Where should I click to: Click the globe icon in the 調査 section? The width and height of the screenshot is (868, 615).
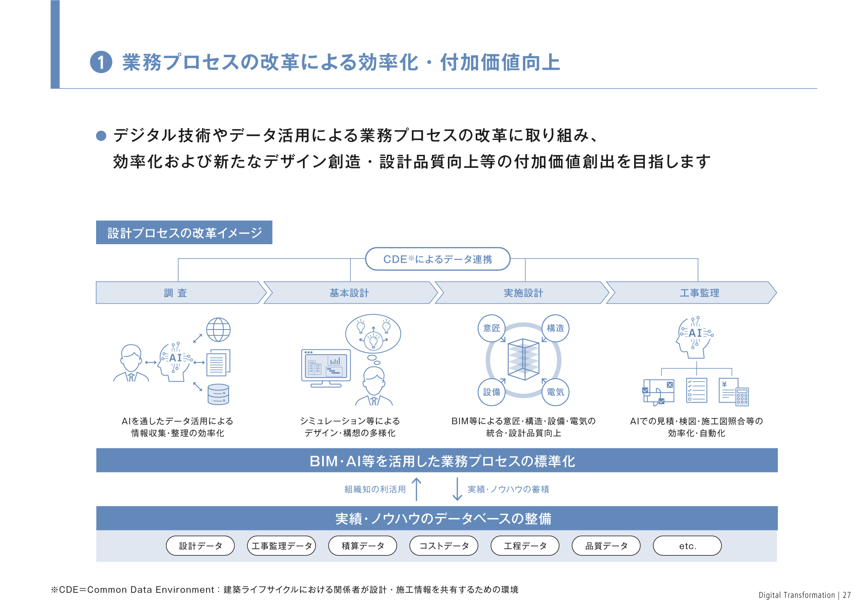(x=218, y=330)
